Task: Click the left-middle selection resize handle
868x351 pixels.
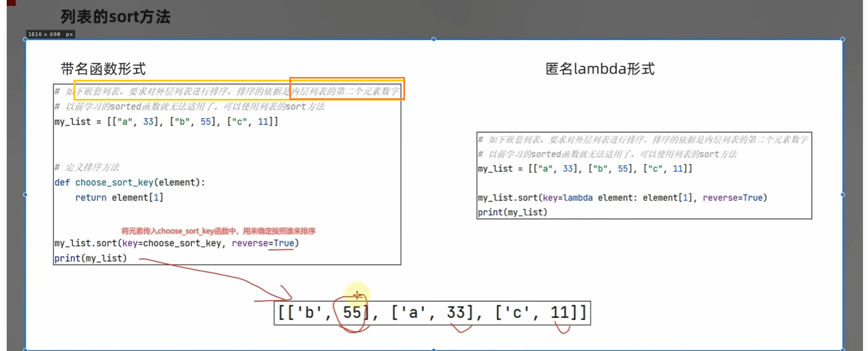Action: [x=26, y=194]
